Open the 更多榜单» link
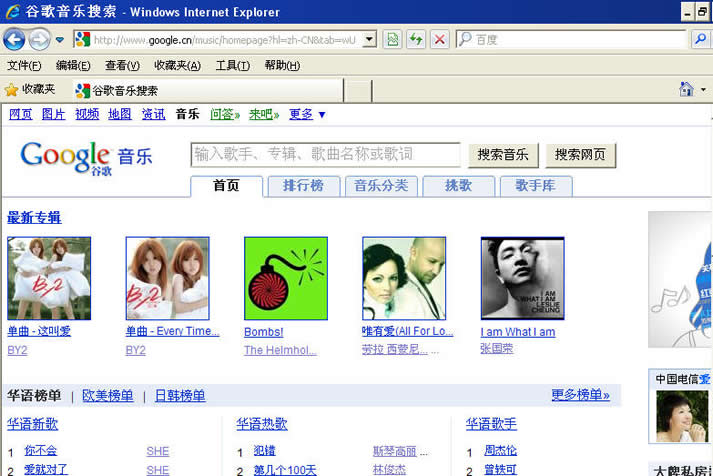Image resolution: width=713 pixels, height=476 pixels. (x=581, y=395)
